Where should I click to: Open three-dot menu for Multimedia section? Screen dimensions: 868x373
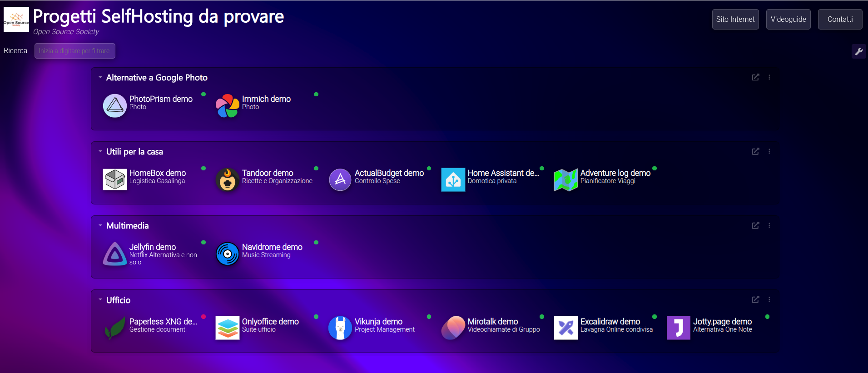coord(769,225)
